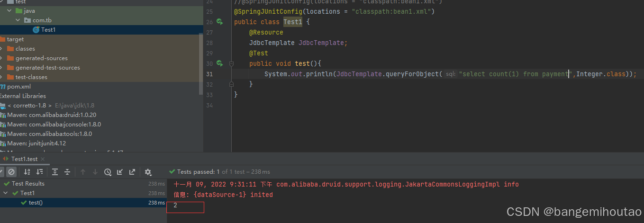Fold the test() method body at its declaration

point(231,63)
